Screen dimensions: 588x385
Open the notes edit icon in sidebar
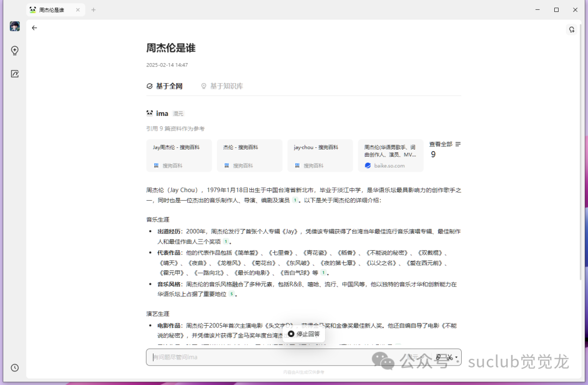coord(15,74)
